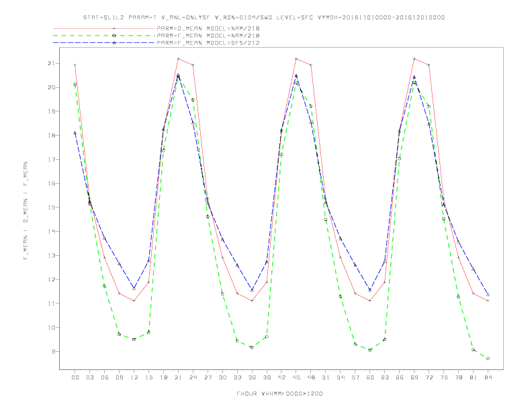Click y-axis tick label 11
Viewport: 532px width, 411px height.
coord(51,303)
